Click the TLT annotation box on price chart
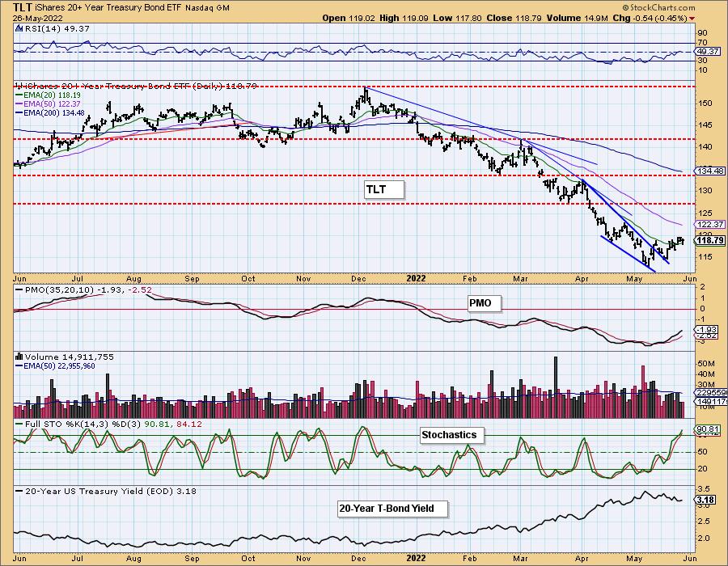This screenshot has height=566, width=728. coord(384,189)
